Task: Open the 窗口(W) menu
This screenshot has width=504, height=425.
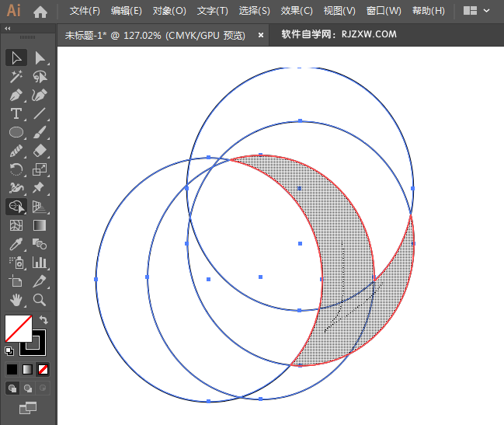Action: pyautogui.click(x=384, y=11)
